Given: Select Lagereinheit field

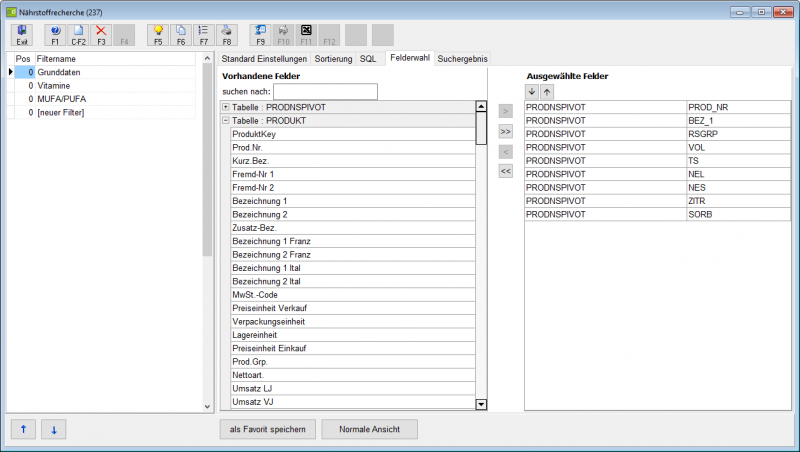Looking at the screenshot, I should (353, 335).
